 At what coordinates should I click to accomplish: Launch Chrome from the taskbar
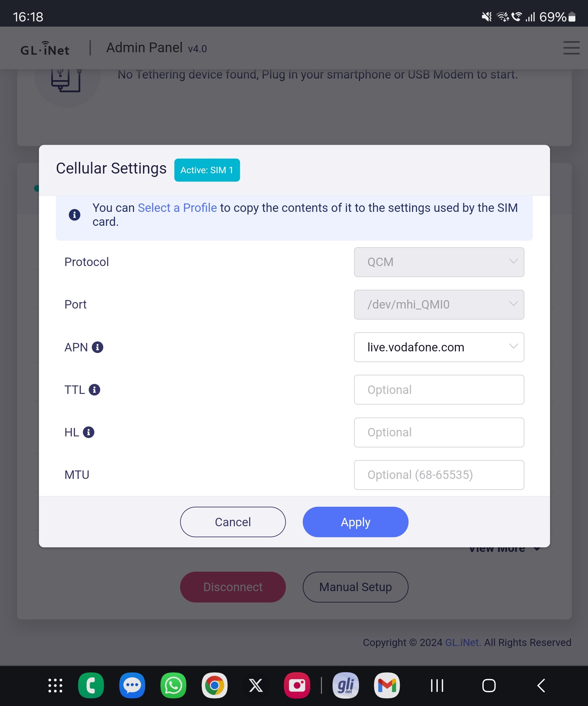[x=214, y=685]
